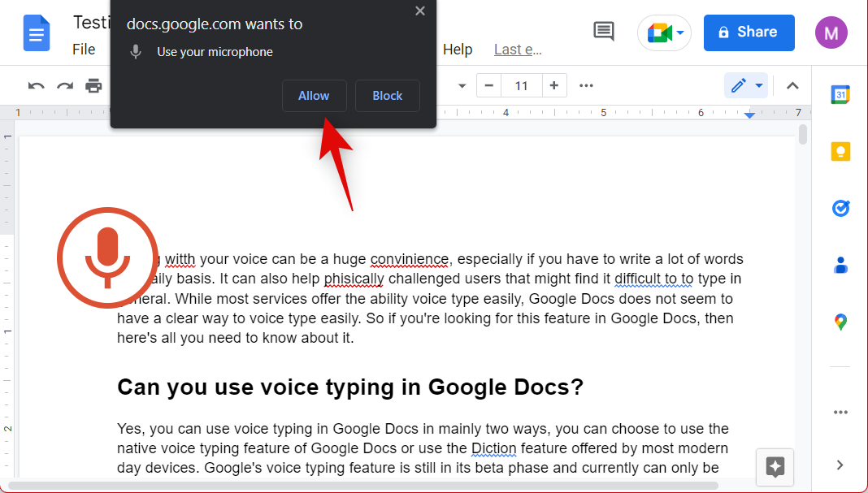Open Google Keep side panel

[840, 152]
